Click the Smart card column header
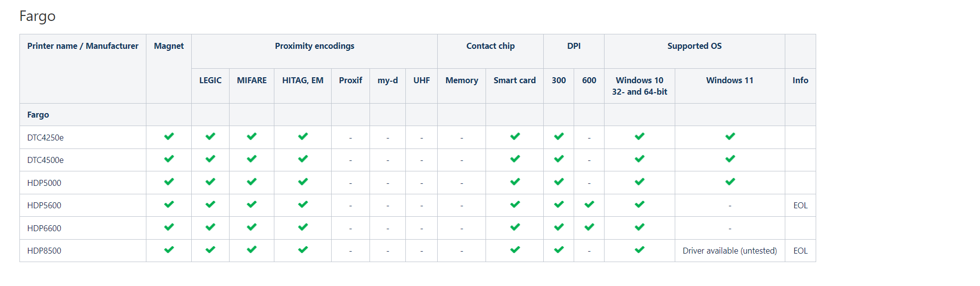The width and height of the screenshot is (980, 286). [x=514, y=80]
